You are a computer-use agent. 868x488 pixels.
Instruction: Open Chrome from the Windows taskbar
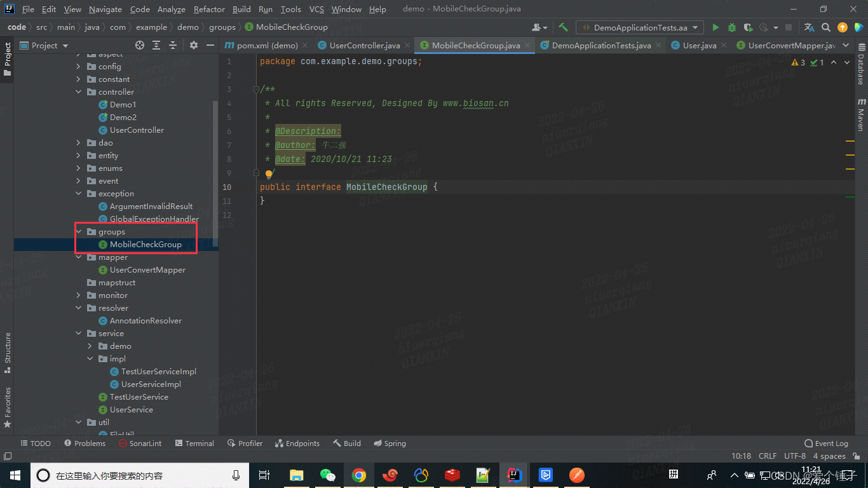359,475
